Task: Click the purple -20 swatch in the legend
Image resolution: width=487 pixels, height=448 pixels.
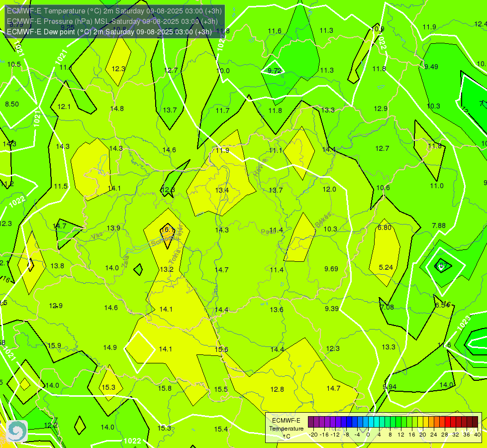Action: coord(310,422)
